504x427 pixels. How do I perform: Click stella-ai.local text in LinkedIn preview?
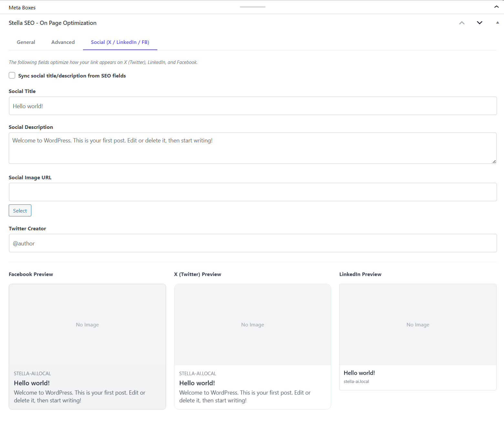click(356, 381)
